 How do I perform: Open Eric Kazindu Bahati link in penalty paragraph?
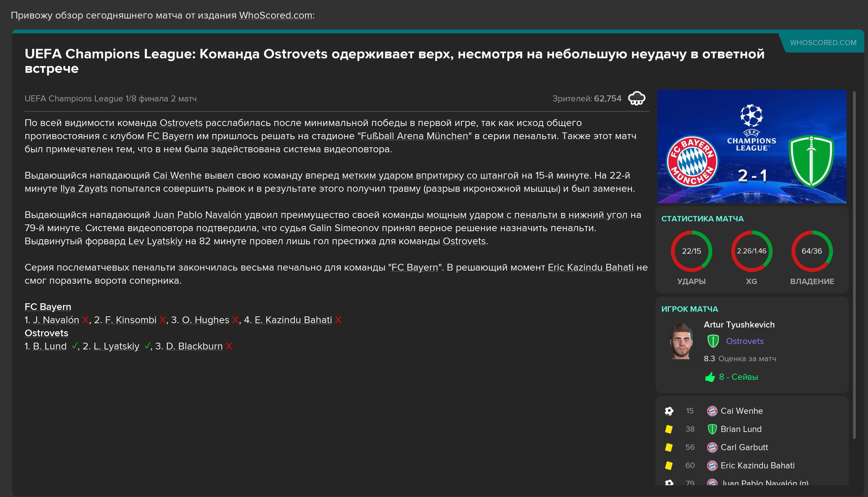click(x=590, y=267)
